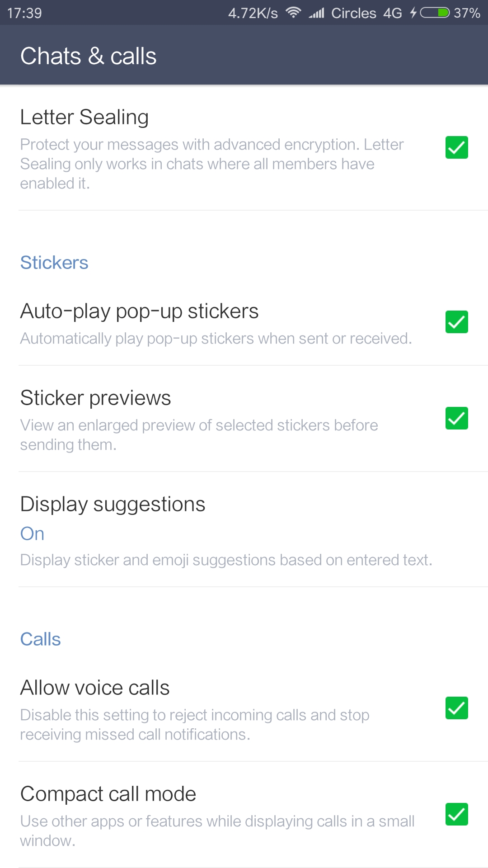Tap the Allow voice calls title

(x=95, y=688)
